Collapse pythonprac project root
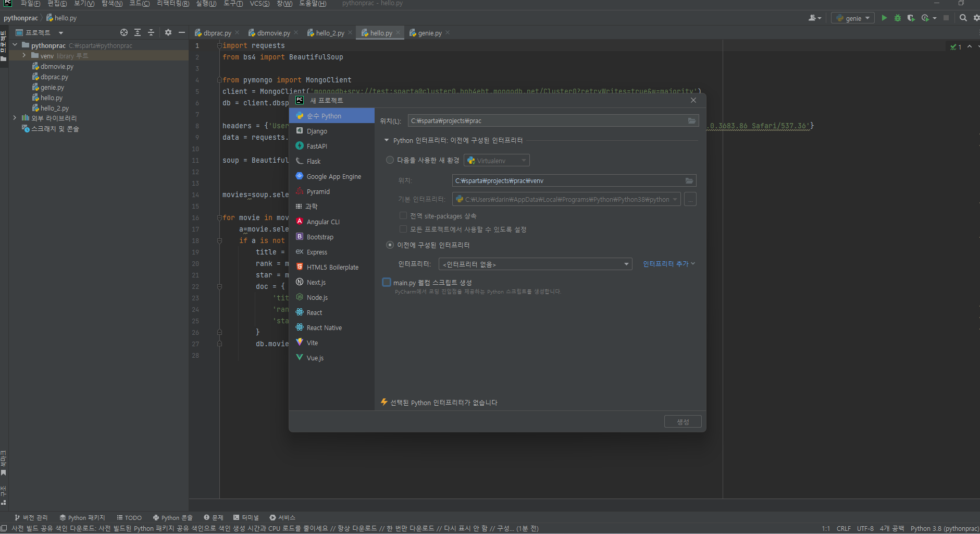Screen dimensions: 980x534 pyautogui.click(x=15, y=45)
